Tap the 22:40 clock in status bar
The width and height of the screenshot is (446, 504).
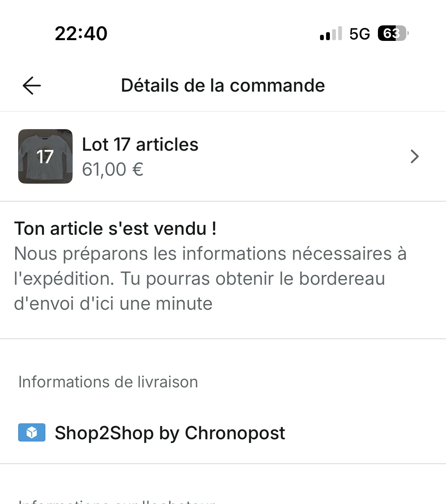click(81, 33)
